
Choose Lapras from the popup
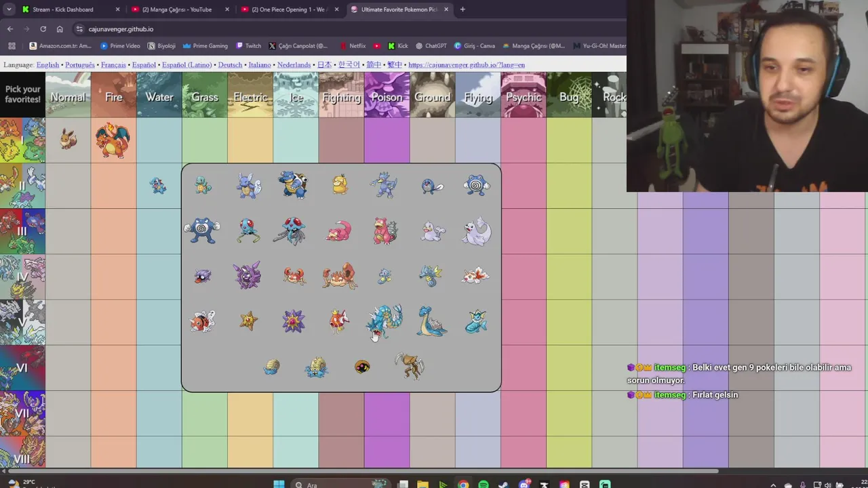point(431,321)
